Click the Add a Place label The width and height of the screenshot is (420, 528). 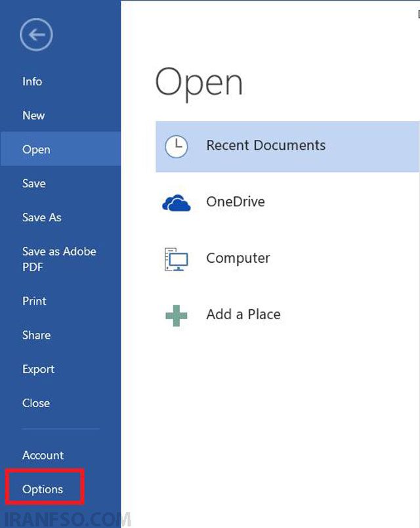[x=243, y=315]
